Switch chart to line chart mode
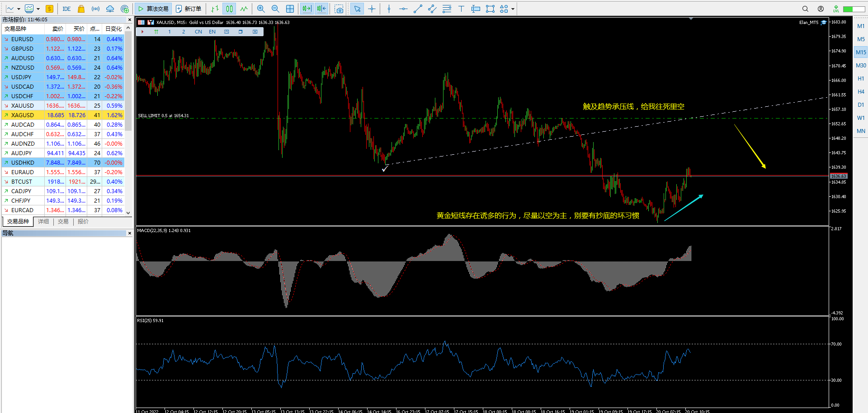 (x=244, y=9)
